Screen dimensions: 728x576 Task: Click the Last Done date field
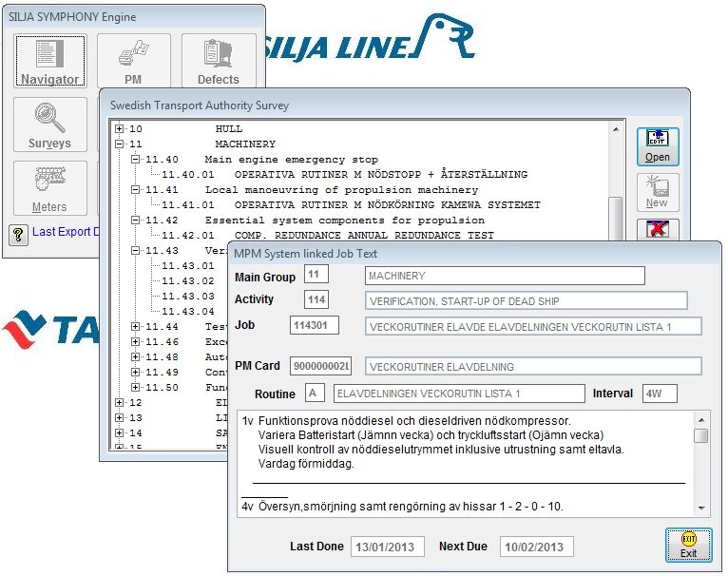(388, 547)
